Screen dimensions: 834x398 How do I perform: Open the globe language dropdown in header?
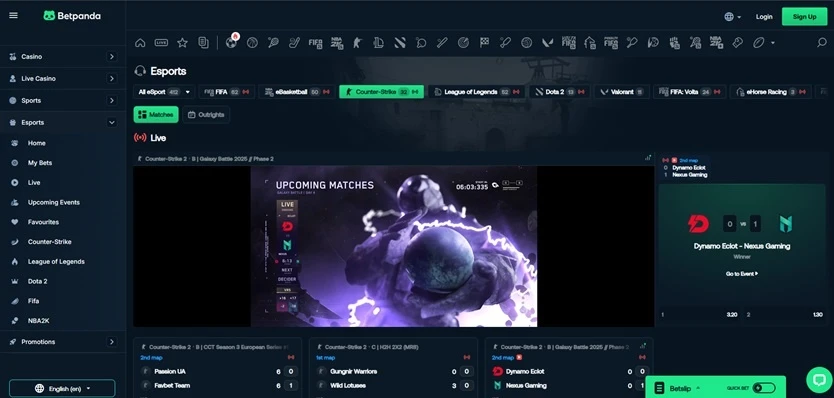732,16
